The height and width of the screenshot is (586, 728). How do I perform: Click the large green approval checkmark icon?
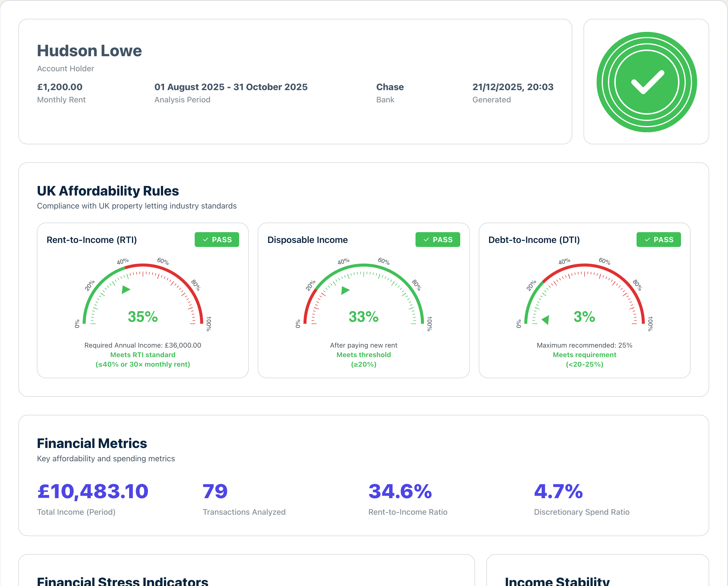point(646,82)
